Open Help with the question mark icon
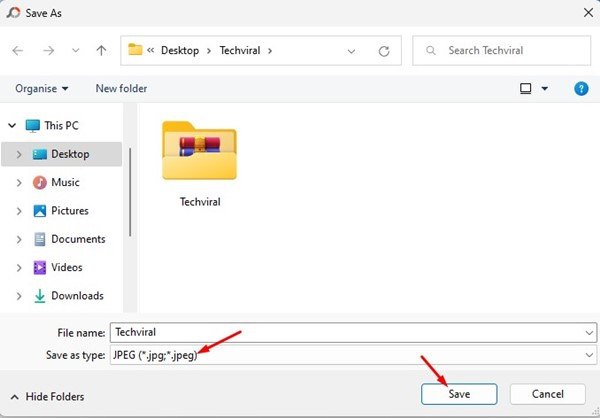Viewport: 600px width, 418px height. coord(581,89)
